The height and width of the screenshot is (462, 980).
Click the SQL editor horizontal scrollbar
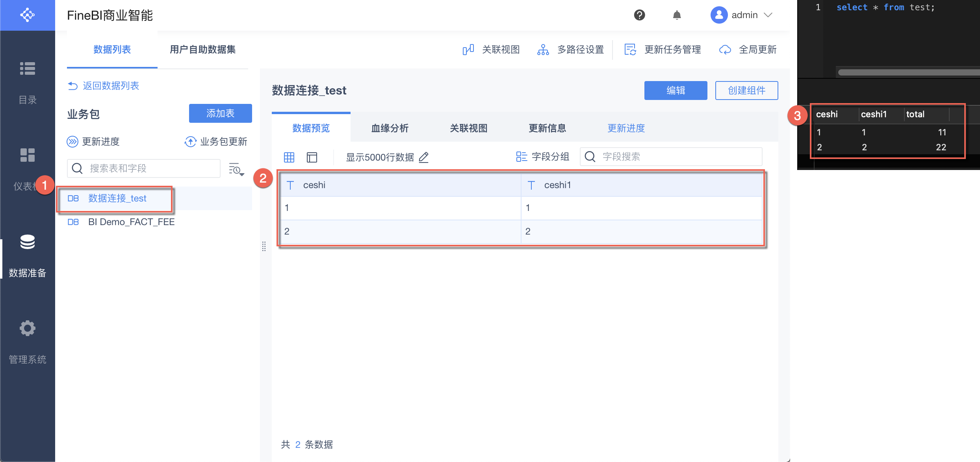906,72
